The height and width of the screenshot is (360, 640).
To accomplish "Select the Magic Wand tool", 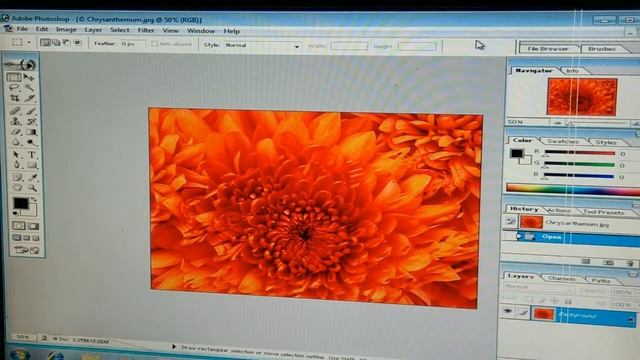I will (30, 88).
